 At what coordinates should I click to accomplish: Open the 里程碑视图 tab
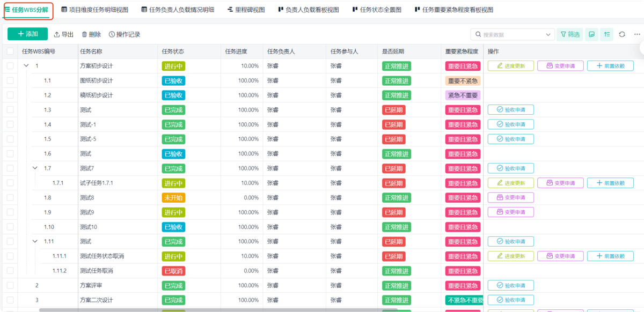pyautogui.click(x=246, y=10)
